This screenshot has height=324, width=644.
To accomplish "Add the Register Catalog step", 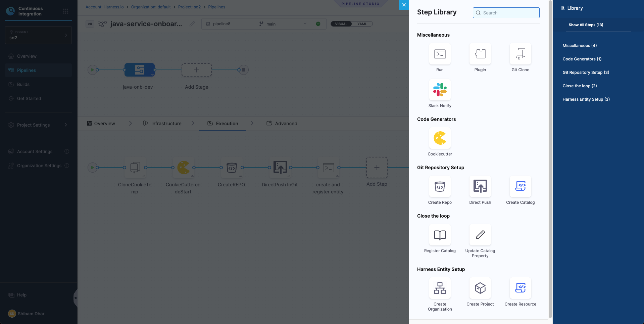I will pyautogui.click(x=440, y=235).
